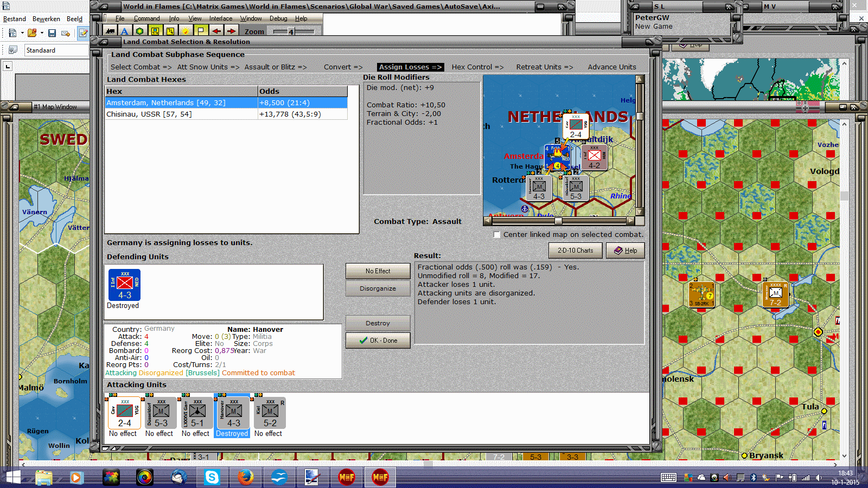Select the Cav 2-4 attacking unit counter
Screen dimensions: 868x488
tap(125, 413)
